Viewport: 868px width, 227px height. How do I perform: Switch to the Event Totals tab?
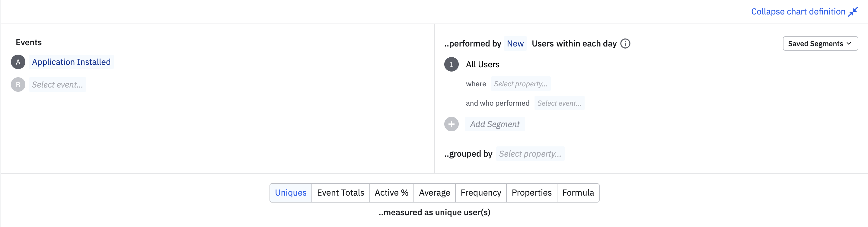(340, 193)
